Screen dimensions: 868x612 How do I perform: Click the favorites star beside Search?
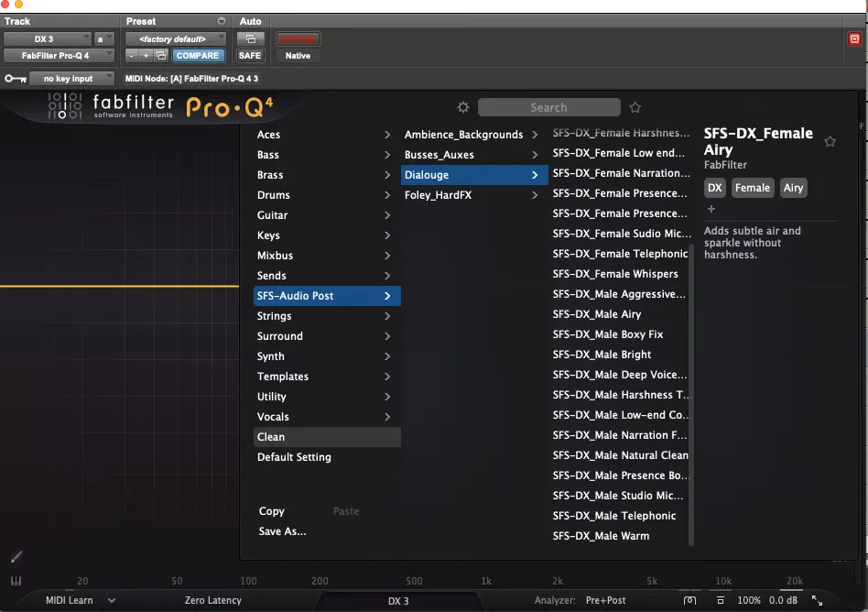click(635, 107)
